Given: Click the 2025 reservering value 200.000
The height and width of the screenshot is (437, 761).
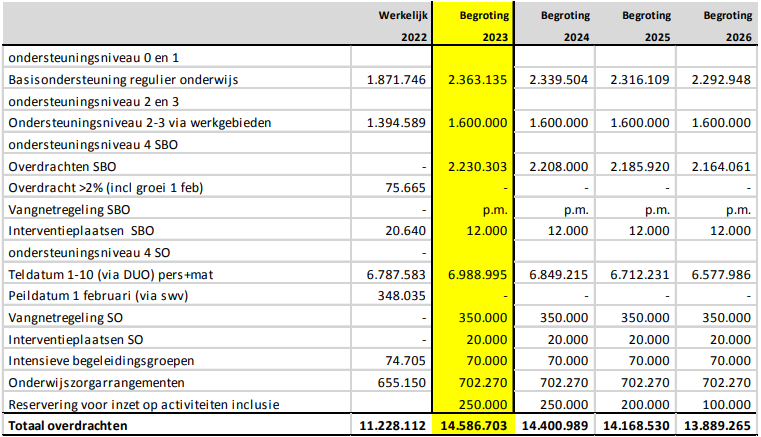Looking at the screenshot, I should 645,404.
